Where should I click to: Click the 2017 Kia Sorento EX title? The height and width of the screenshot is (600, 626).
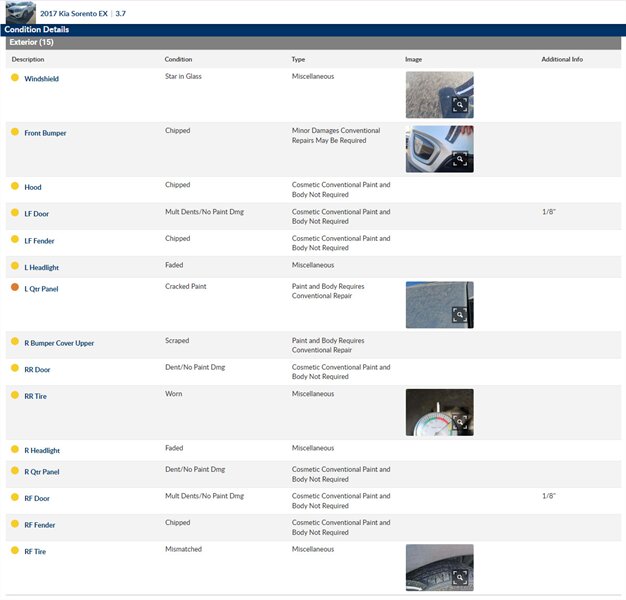click(75, 14)
